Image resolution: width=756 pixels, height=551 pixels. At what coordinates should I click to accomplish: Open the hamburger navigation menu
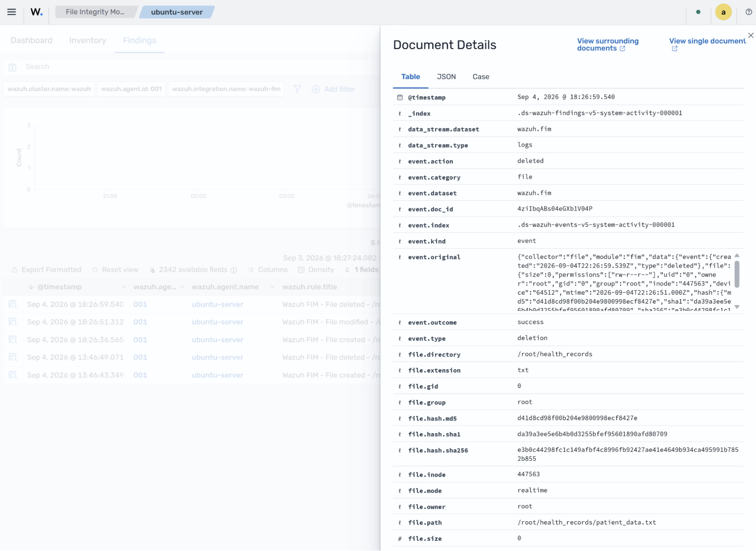click(12, 12)
